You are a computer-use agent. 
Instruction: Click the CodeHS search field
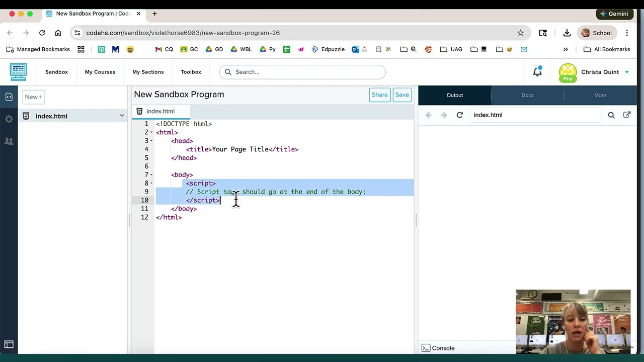(x=302, y=72)
